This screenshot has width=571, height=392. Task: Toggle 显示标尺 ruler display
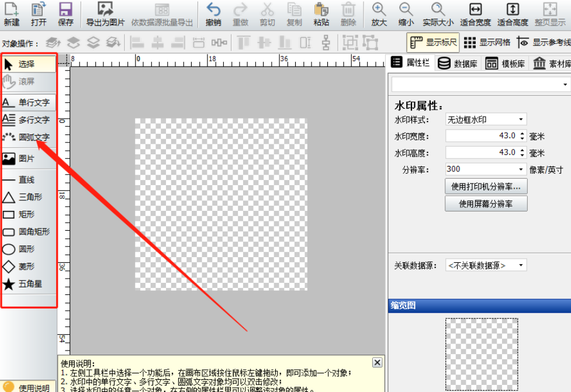click(x=433, y=43)
